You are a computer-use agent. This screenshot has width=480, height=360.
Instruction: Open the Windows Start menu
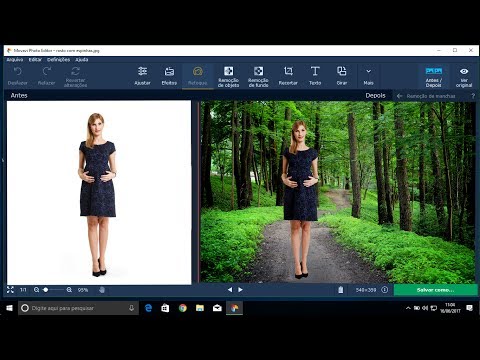coord(9,308)
